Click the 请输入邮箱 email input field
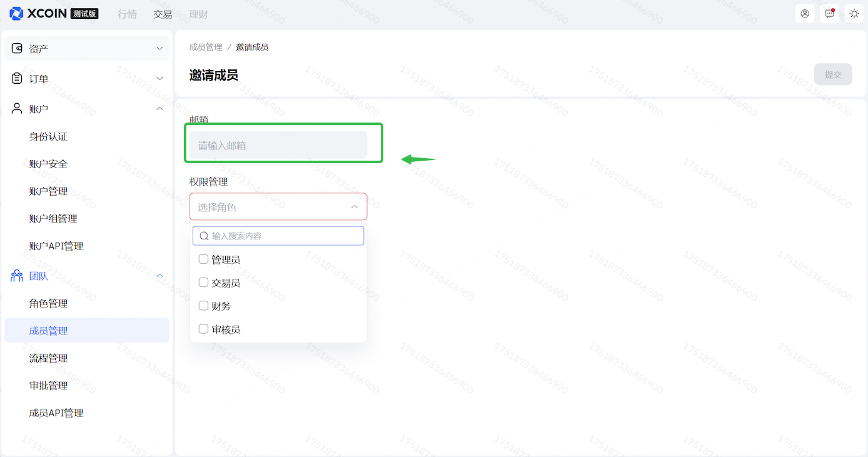868x457 pixels. click(278, 145)
